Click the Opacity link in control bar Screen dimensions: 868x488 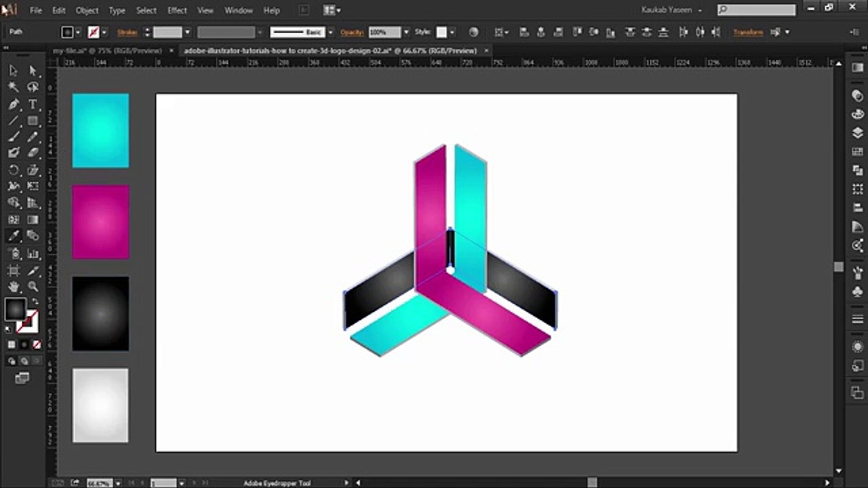coord(353,32)
